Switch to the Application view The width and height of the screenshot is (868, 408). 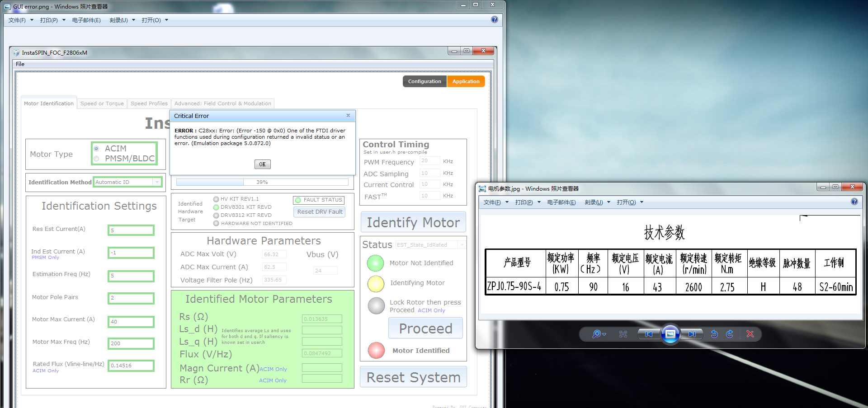pyautogui.click(x=466, y=81)
